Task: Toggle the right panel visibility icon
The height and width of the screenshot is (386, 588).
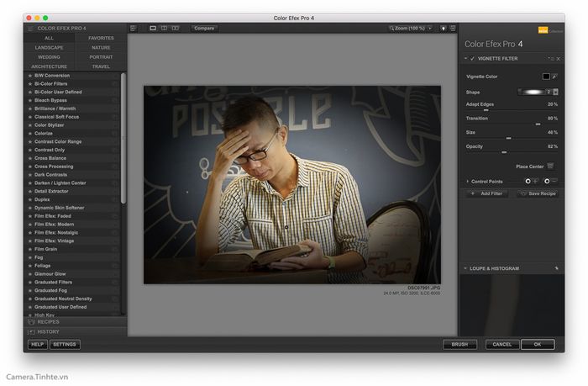Action: tap(453, 28)
